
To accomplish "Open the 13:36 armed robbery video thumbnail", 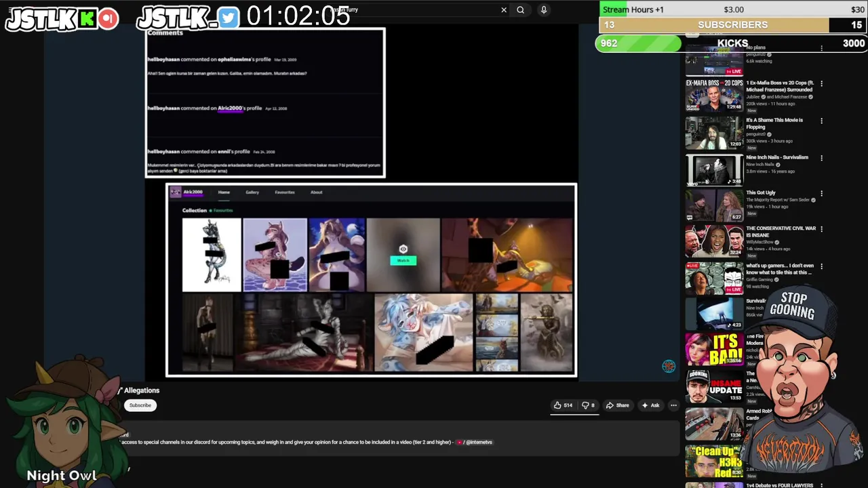I will (x=714, y=424).
